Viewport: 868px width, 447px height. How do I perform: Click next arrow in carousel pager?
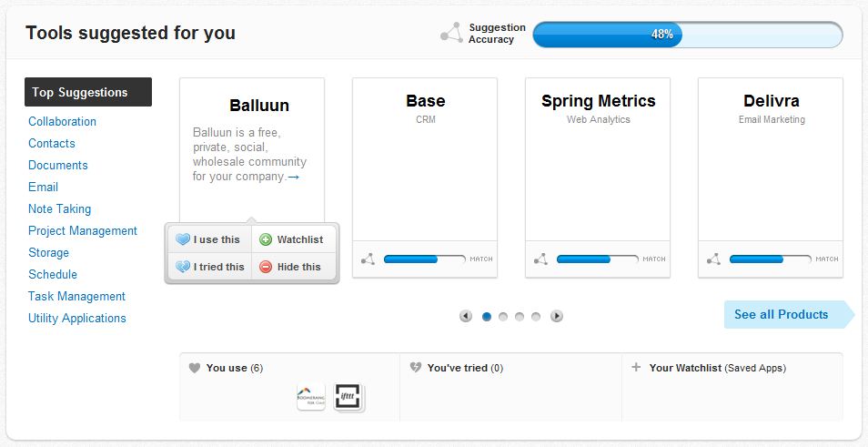click(557, 317)
